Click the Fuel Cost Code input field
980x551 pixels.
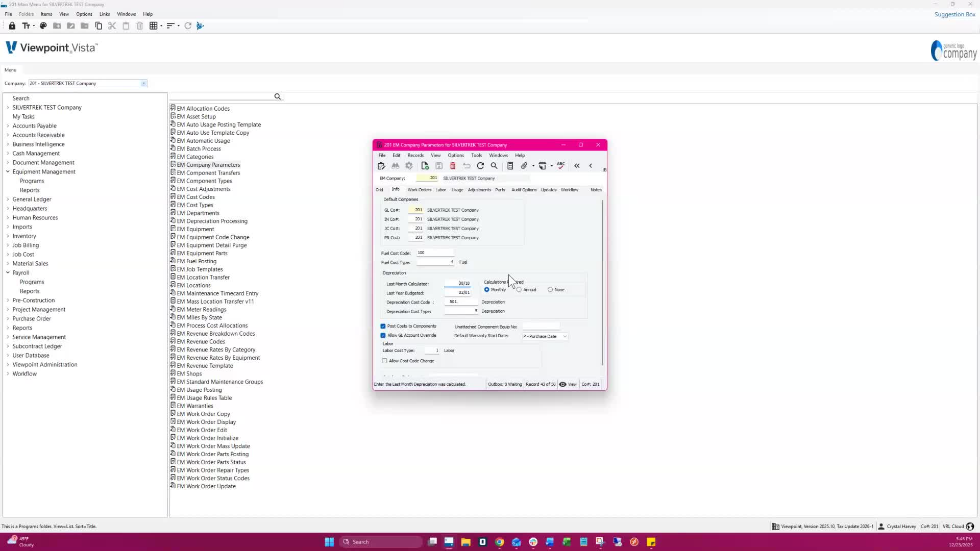click(435, 253)
